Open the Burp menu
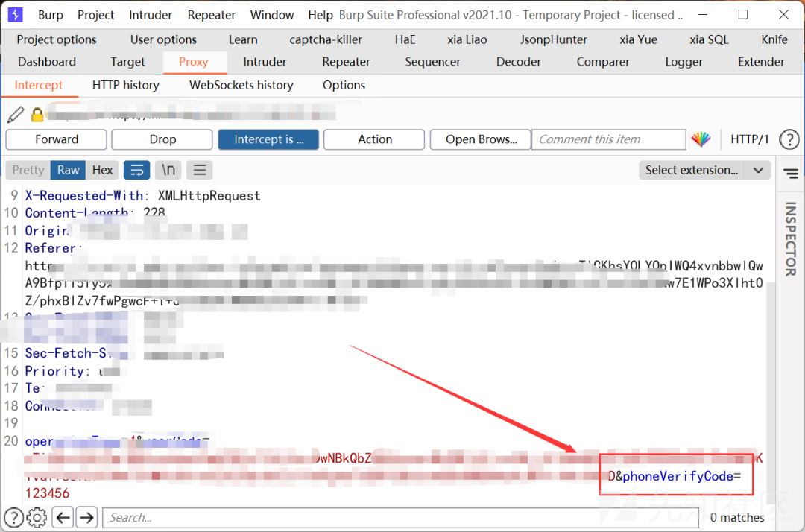The image size is (805, 532). (x=51, y=15)
